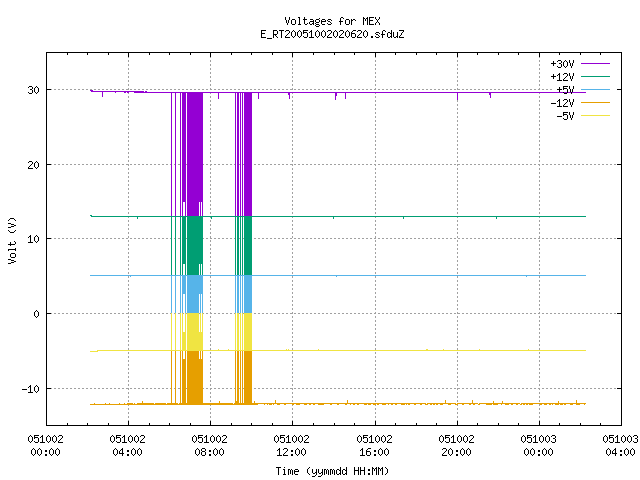Click the y-axis tick label '30'
The height and width of the screenshot is (480, 640).
[x=33, y=90]
